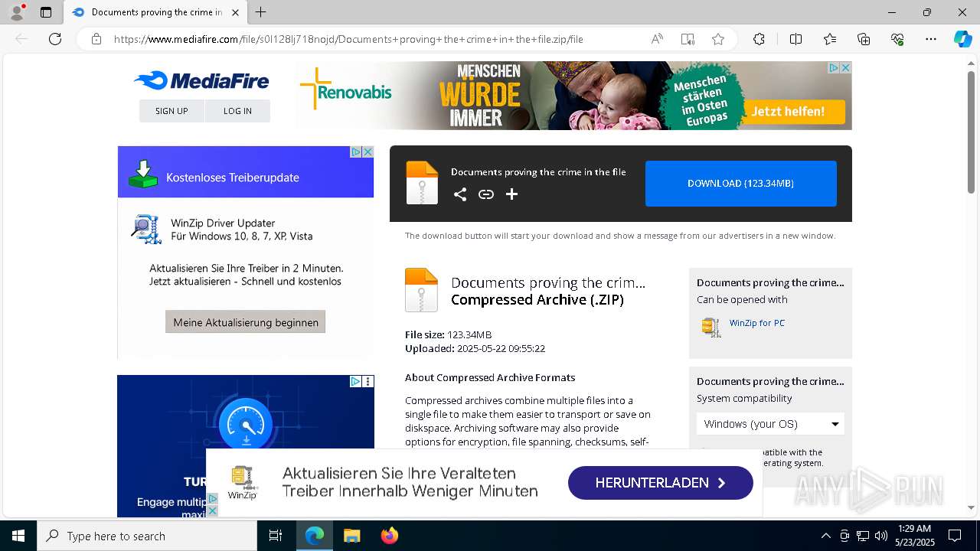Viewport: 980px width, 551px height.
Task: Close the Documents proving the crime tab
Action: 235,12
